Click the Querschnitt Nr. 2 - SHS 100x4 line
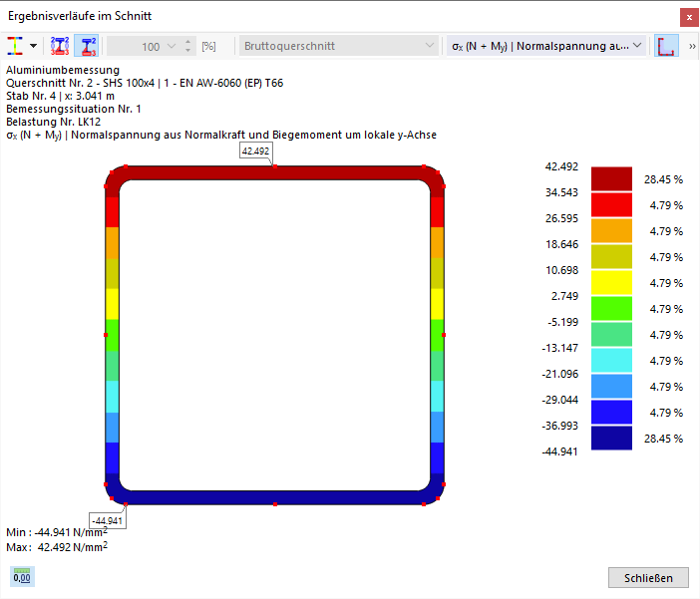700x599 pixels. (145, 83)
